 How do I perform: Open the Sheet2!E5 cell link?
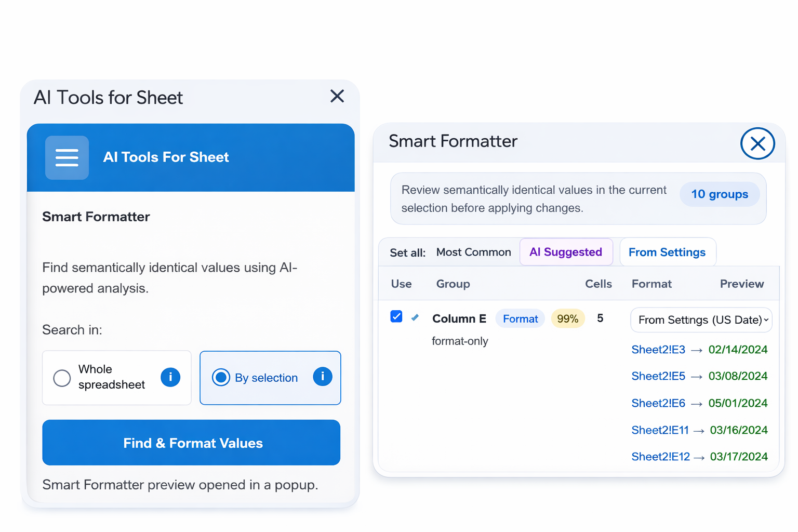658,376
